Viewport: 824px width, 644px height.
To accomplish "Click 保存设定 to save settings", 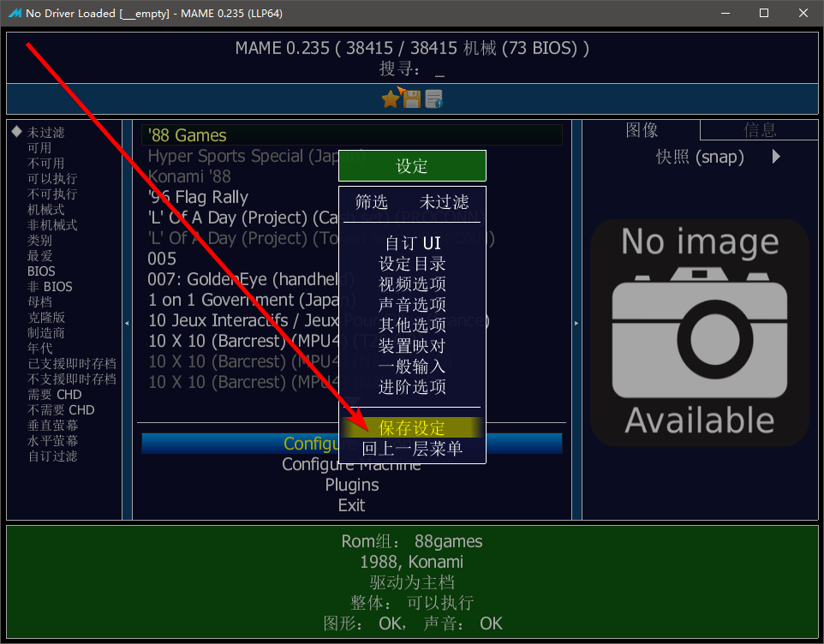I will 412,428.
